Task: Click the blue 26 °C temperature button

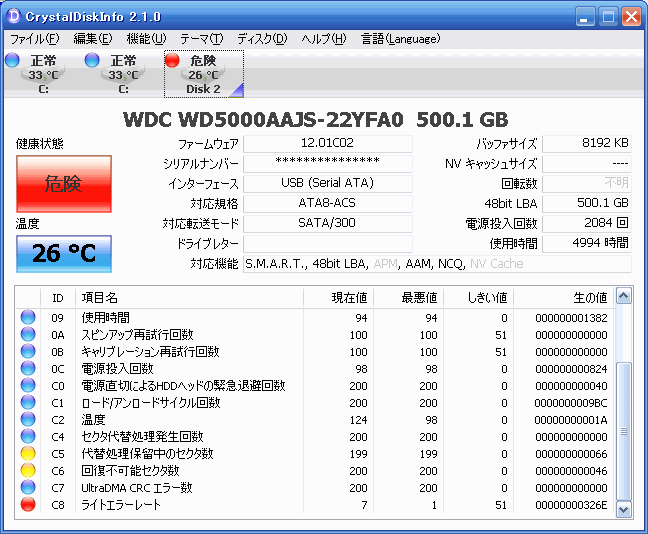Action: coord(64,254)
